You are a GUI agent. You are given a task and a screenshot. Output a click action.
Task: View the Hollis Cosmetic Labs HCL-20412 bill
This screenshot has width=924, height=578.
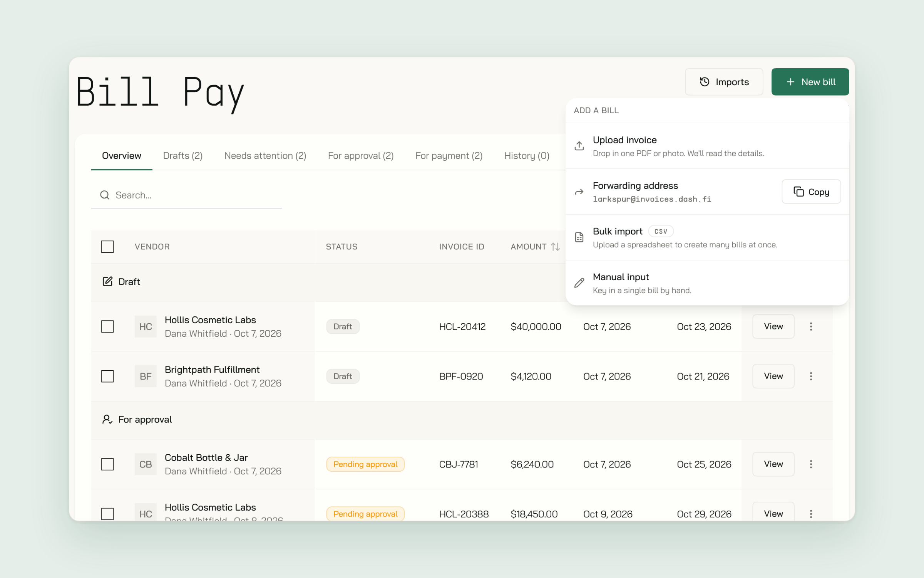[773, 326]
